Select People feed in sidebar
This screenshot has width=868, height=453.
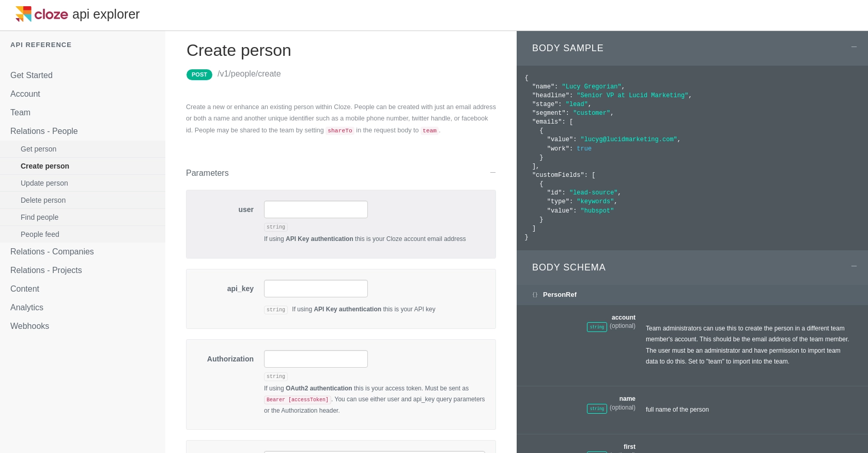click(83, 234)
